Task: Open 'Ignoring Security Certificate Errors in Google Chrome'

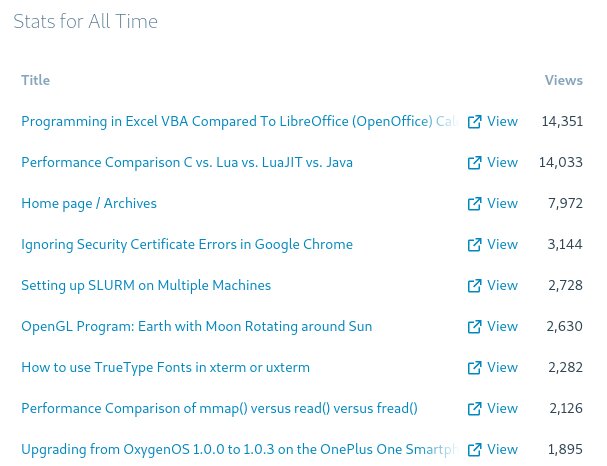Action: (186, 245)
